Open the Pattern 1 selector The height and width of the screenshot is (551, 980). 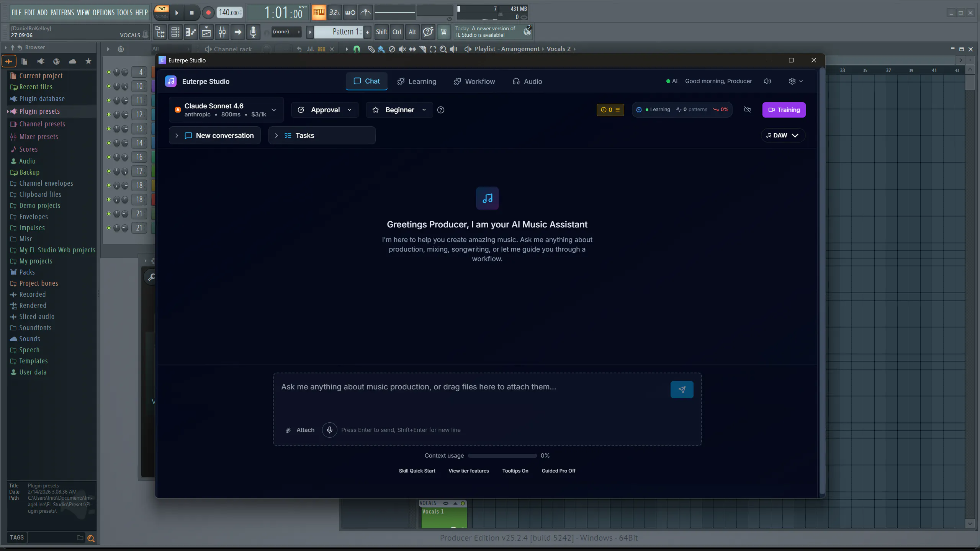[x=339, y=32]
